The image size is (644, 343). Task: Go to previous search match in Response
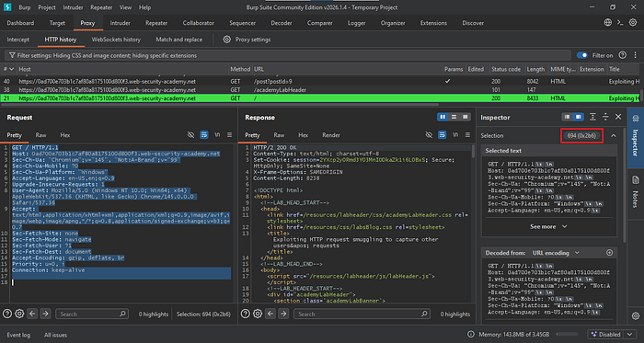click(270, 314)
